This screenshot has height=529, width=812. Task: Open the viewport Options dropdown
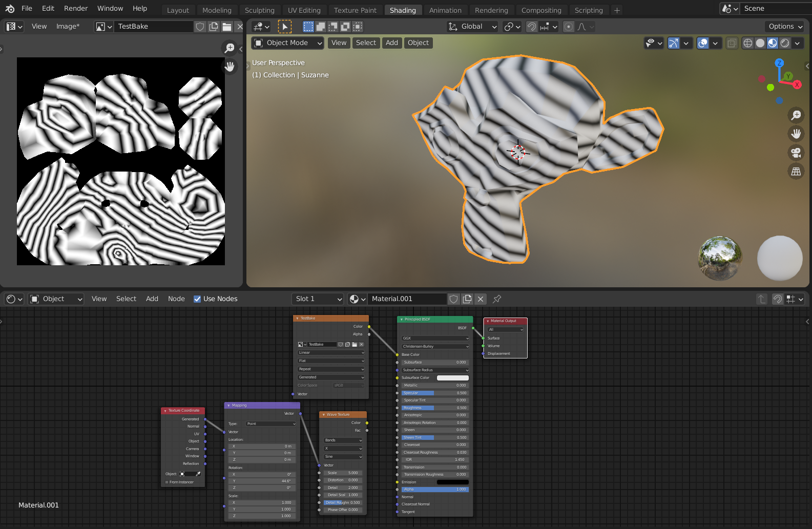[x=785, y=27]
